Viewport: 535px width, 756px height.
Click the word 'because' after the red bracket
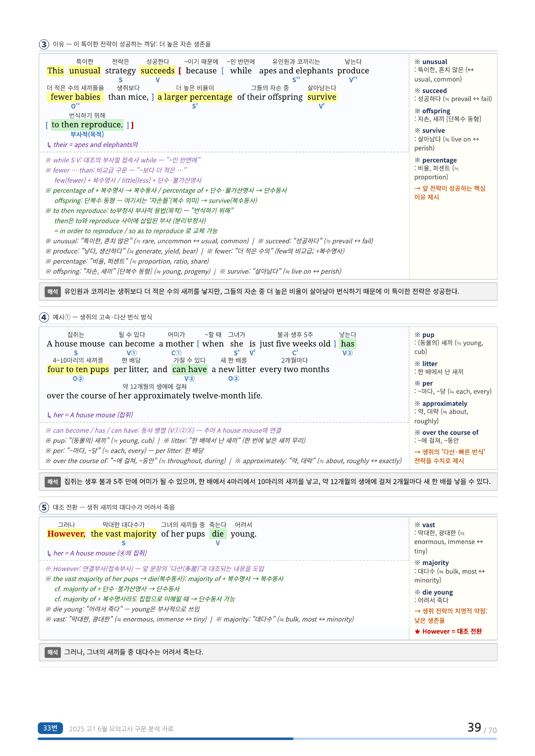coord(201,71)
